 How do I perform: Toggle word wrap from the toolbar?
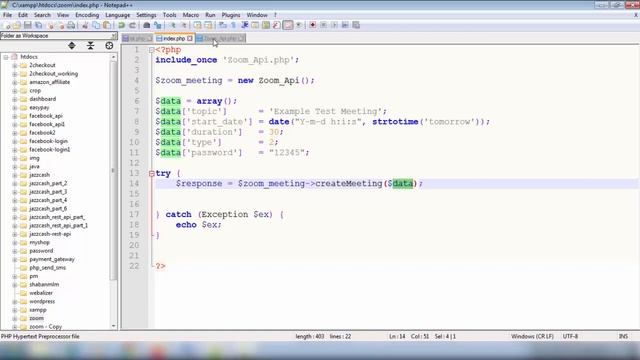pyautogui.click(x=223, y=25)
